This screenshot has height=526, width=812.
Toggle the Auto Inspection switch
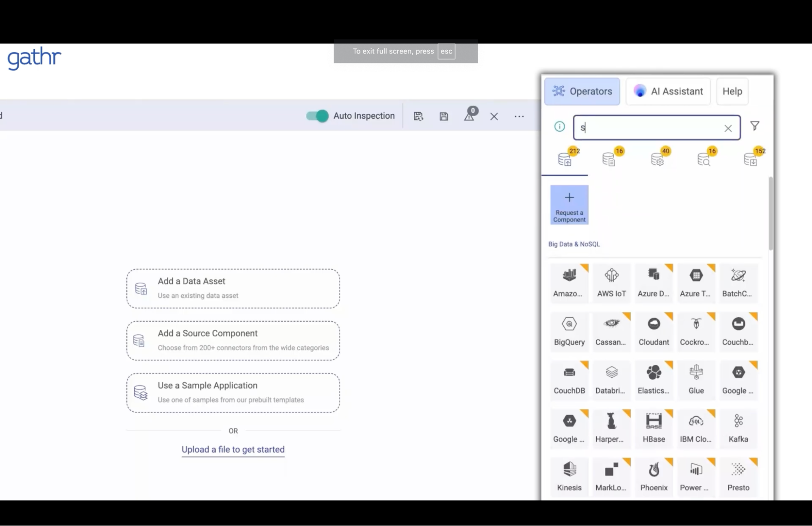pyautogui.click(x=317, y=116)
